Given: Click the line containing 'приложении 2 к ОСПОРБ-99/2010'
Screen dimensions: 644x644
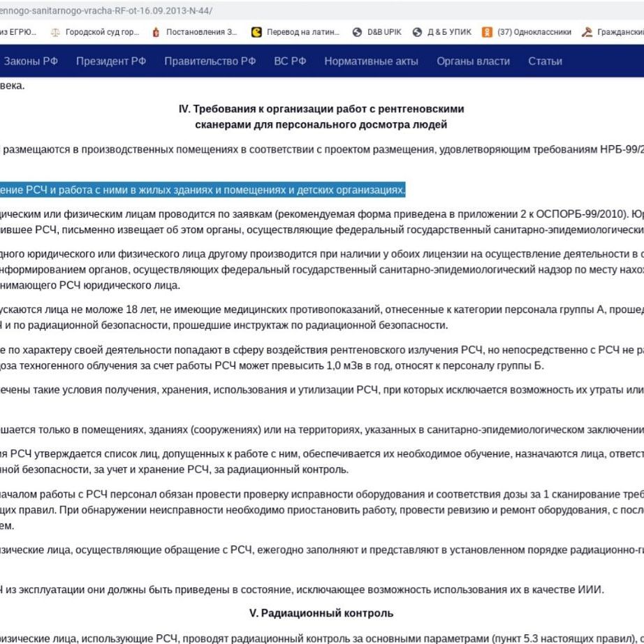Looking at the screenshot, I should point(322,214).
